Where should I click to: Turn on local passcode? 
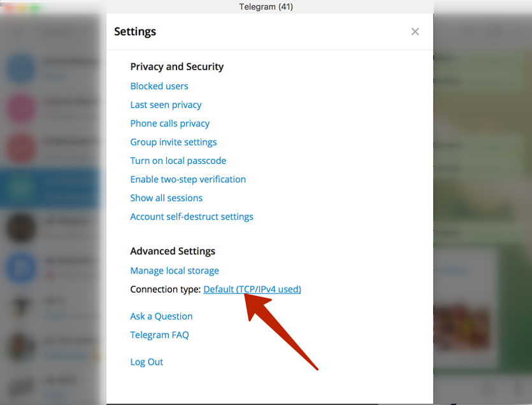click(x=178, y=161)
